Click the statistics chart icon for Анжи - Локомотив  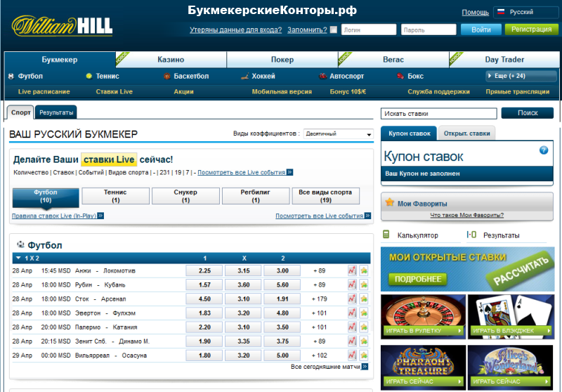click(x=352, y=270)
